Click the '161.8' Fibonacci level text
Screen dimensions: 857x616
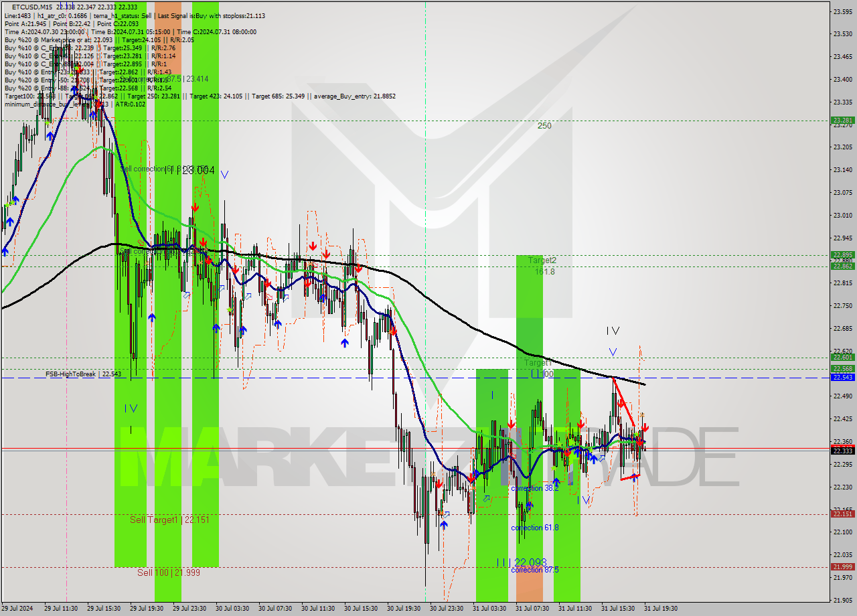click(x=544, y=272)
